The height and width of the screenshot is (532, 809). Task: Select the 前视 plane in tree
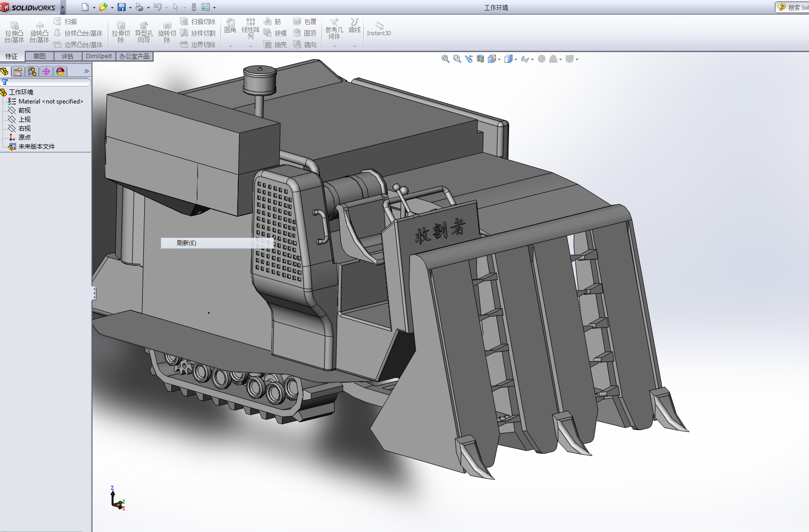click(20, 110)
